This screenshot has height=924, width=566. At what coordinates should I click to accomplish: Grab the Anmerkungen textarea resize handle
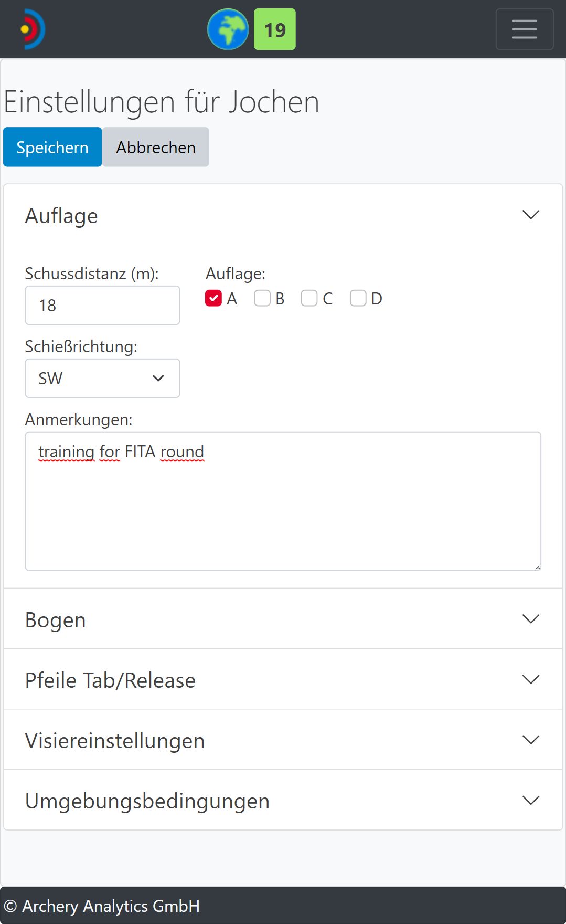tap(538, 567)
